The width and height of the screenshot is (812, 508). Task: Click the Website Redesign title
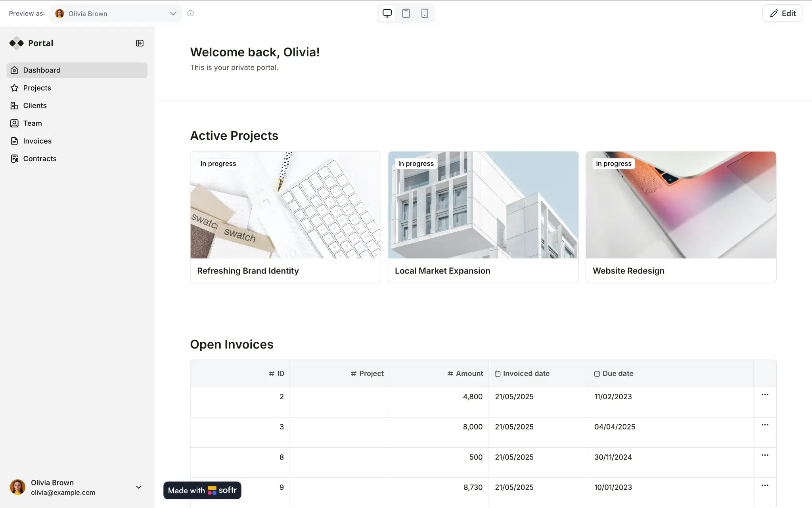[x=628, y=271]
